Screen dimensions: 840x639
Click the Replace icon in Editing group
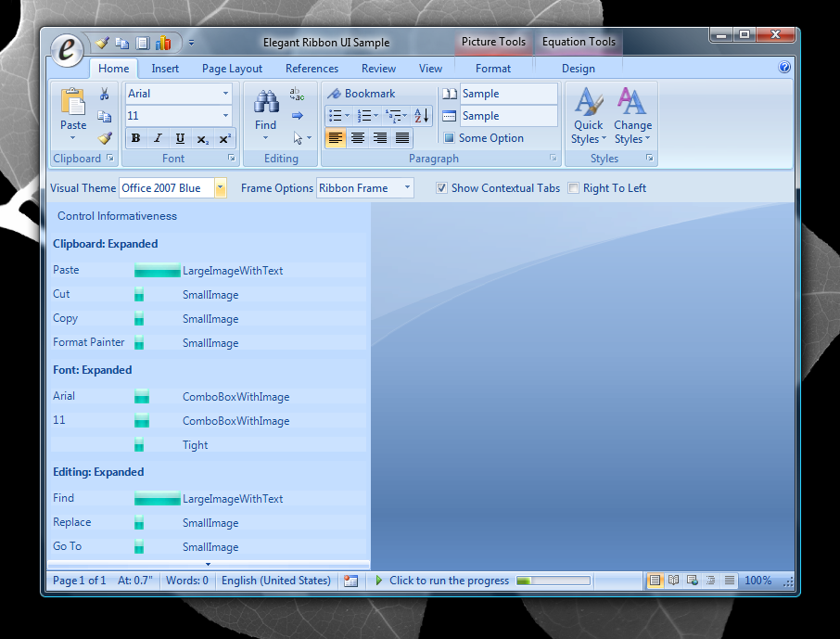coord(298,94)
